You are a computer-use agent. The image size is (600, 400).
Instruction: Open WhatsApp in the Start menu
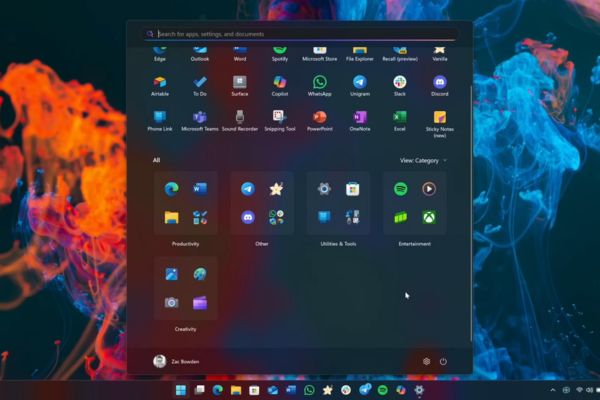point(320,86)
